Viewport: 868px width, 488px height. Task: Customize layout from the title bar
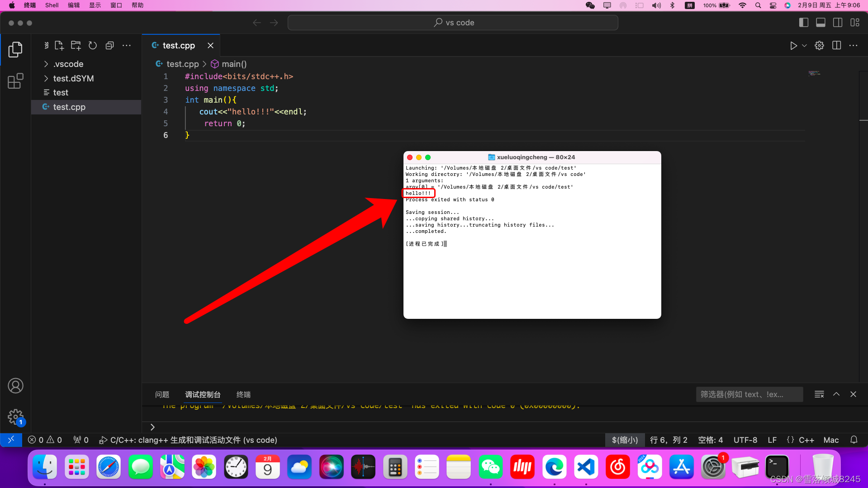854,23
